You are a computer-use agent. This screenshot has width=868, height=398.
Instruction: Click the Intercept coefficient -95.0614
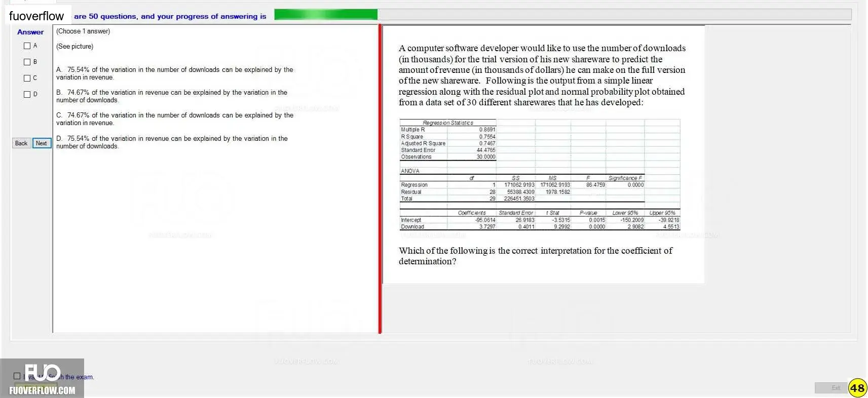485,220
